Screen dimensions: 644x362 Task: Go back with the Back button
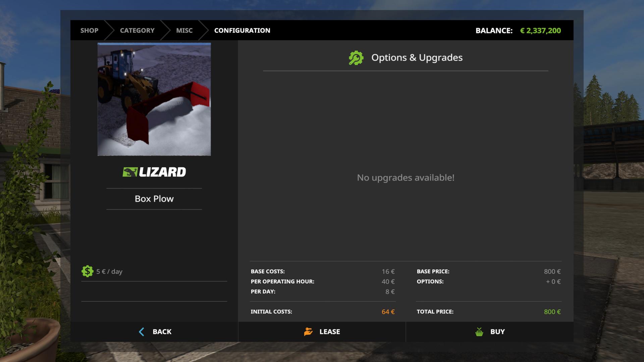pos(154,332)
